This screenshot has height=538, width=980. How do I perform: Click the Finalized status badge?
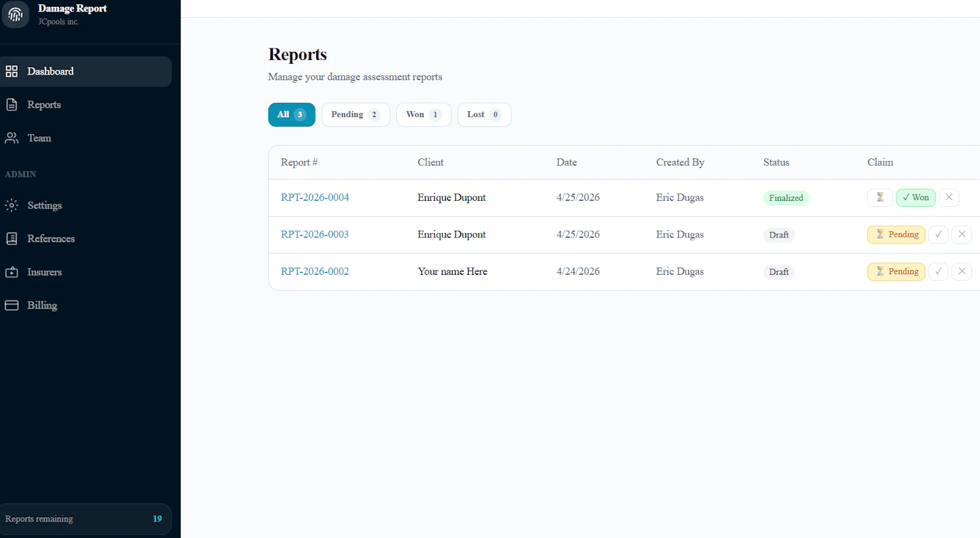786,198
